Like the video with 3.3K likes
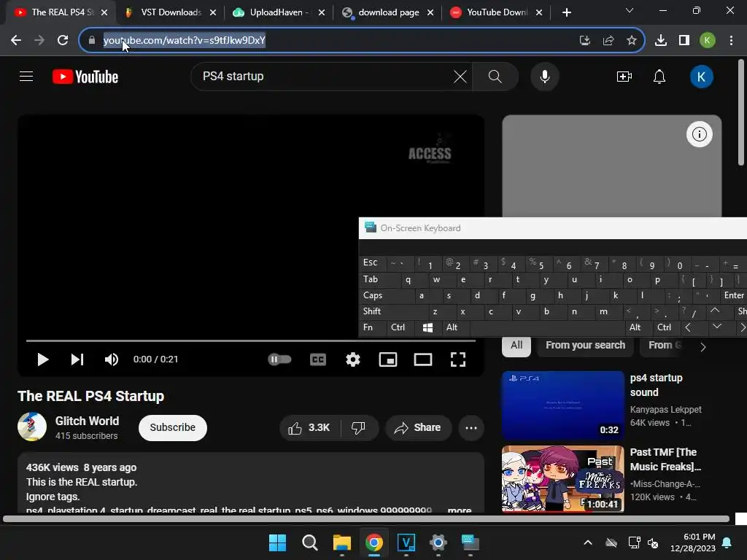 309,427
